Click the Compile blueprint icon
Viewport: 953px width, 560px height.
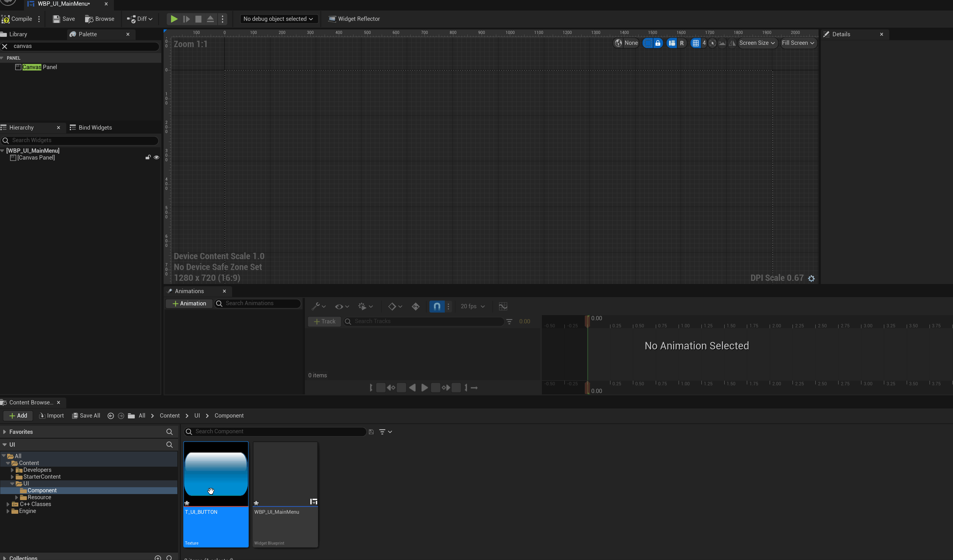pyautogui.click(x=6, y=19)
